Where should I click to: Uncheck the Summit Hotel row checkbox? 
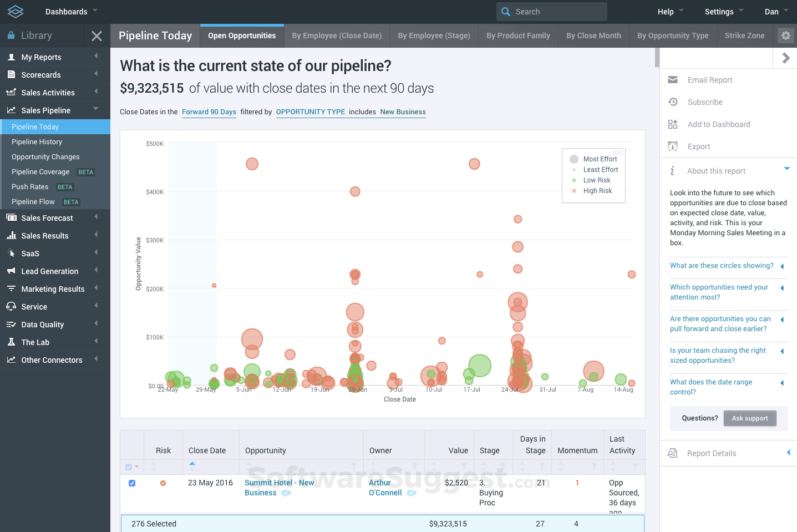click(132, 483)
